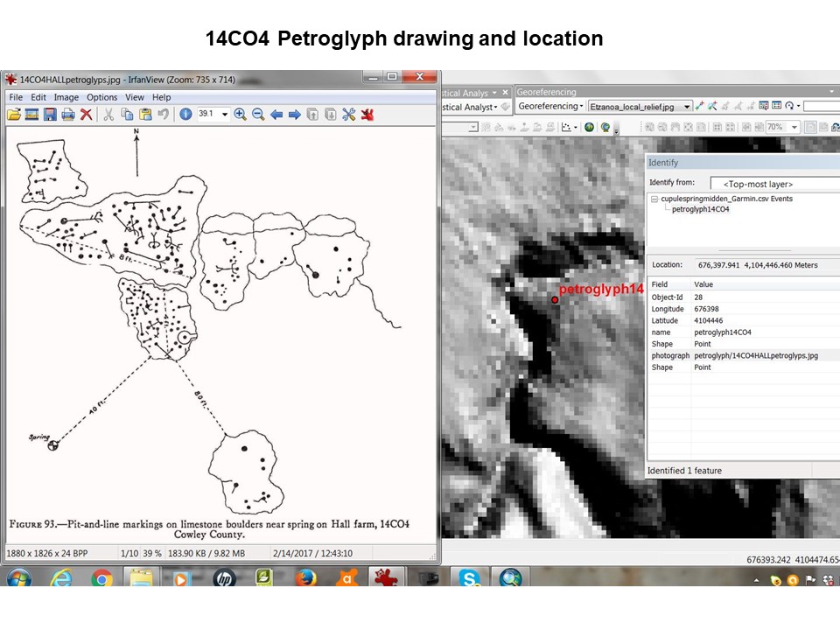Open the Image menu in IrfanView

(66, 97)
